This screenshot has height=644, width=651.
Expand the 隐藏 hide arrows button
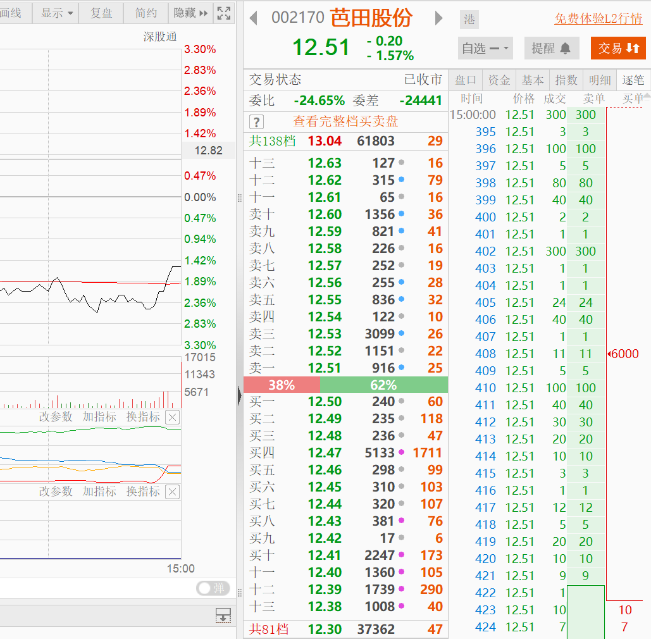190,13
